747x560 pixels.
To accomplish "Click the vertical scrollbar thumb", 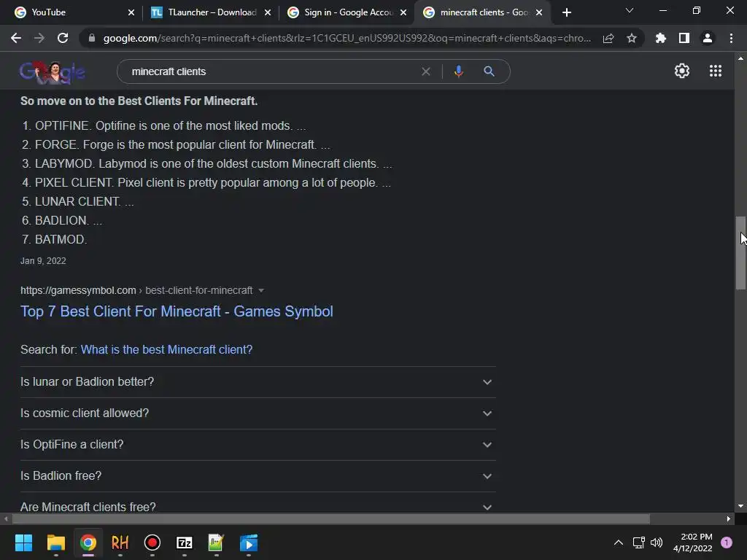I will click(740, 253).
